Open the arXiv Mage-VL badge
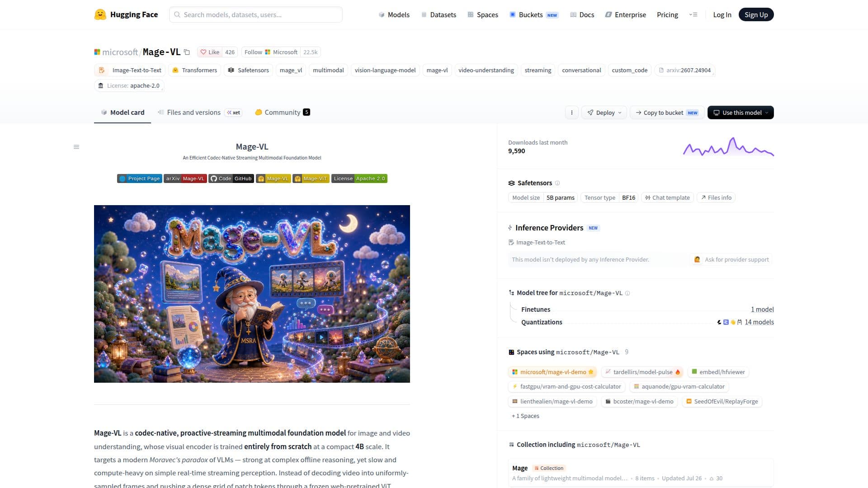 [185, 178]
